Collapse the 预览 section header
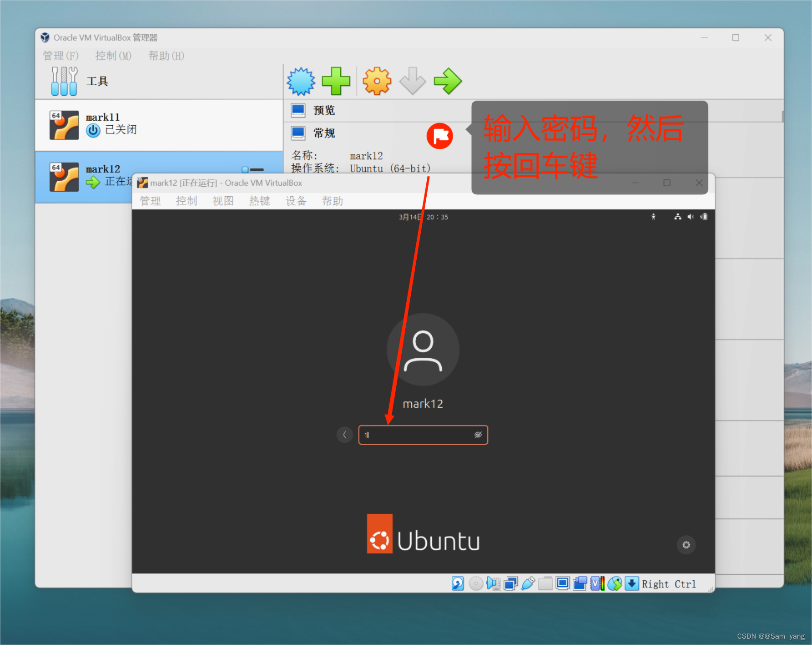The image size is (812, 645). coord(324,111)
